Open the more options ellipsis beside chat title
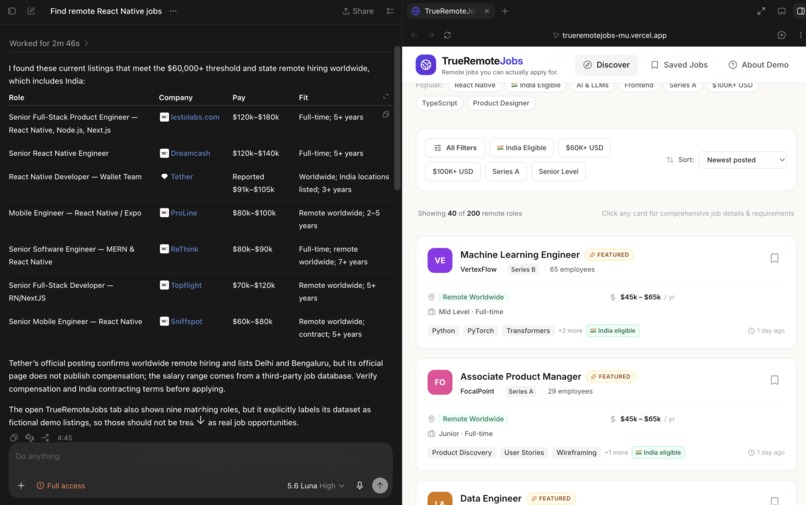 [173, 11]
